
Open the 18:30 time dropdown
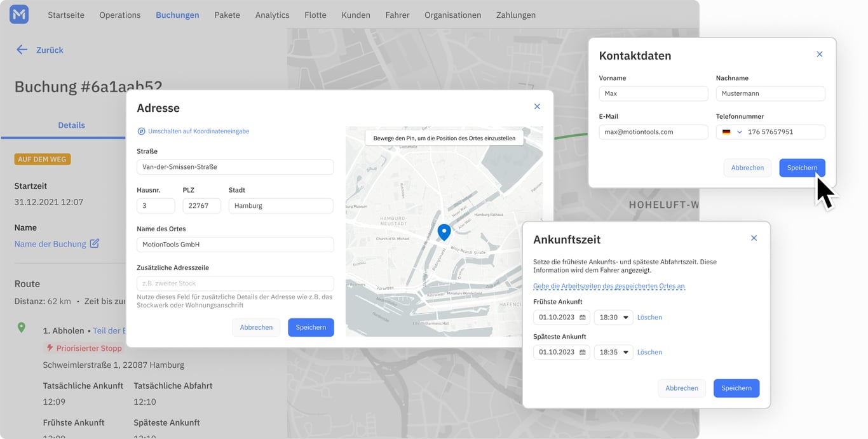coord(614,317)
